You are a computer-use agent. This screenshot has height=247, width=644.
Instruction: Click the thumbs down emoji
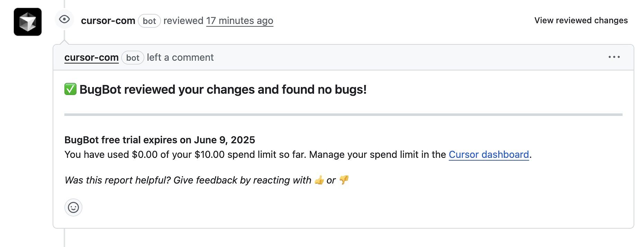(x=344, y=180)
